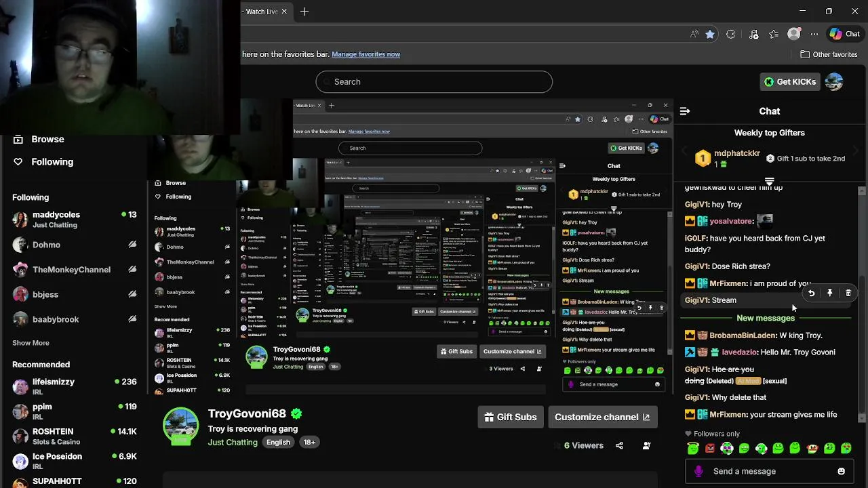Open TheMonkeyChannel in Following list

pyautogui.click(x=74, y=270)
